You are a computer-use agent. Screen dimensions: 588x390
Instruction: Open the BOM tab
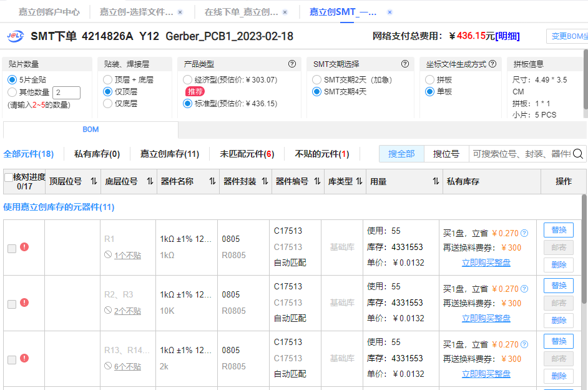click(91, 129)
